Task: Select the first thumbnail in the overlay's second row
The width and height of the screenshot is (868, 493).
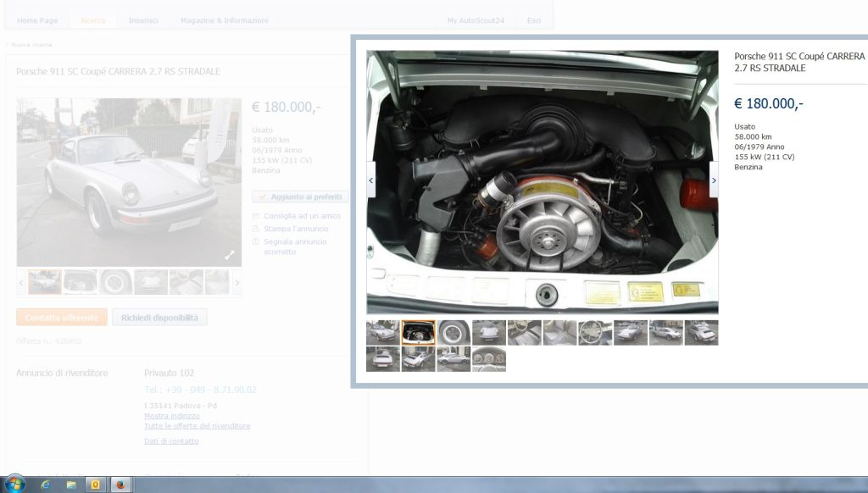Action: click(382, 359)
